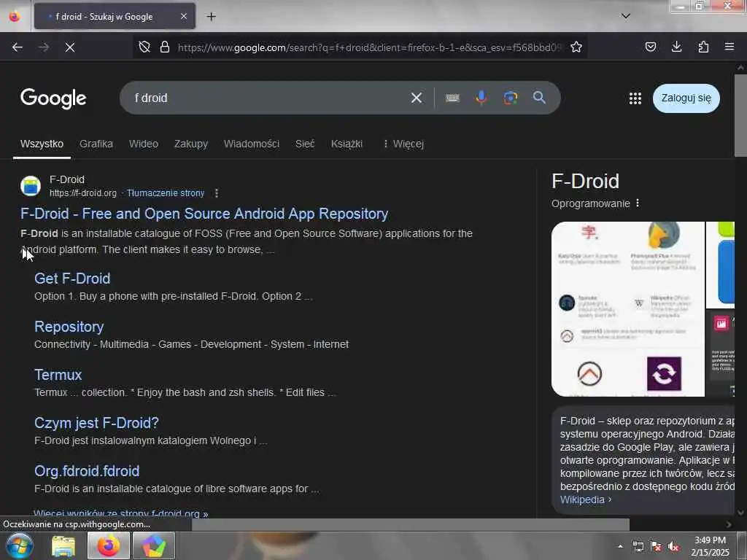The height and width of the screenshot is (560, 747).
Task: Click the muted volume tray icon
Action: click(x=673, y=547)
